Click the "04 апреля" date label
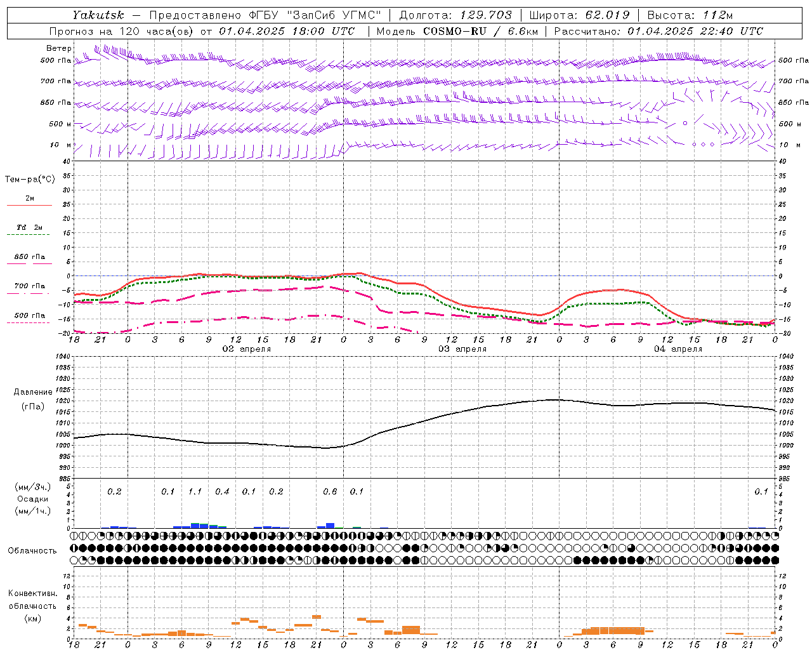This screenshot has height=650, width=812. tap(678, 349)
